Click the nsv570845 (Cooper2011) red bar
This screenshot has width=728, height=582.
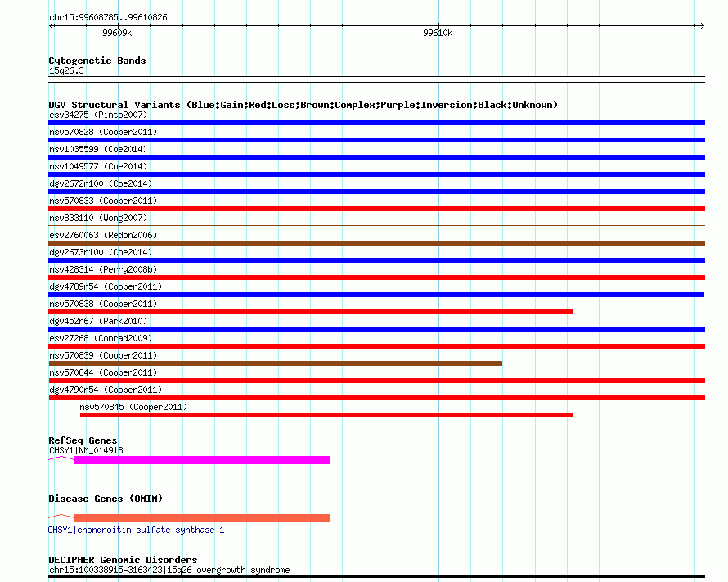326,415
